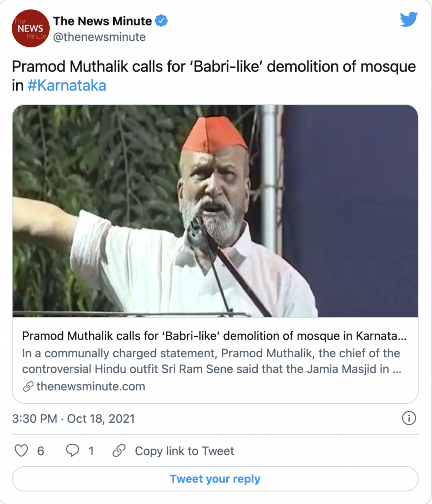This screenshot has height=504, width=432.
Task: Open the article preview image
Action: [x=215, y=211]
